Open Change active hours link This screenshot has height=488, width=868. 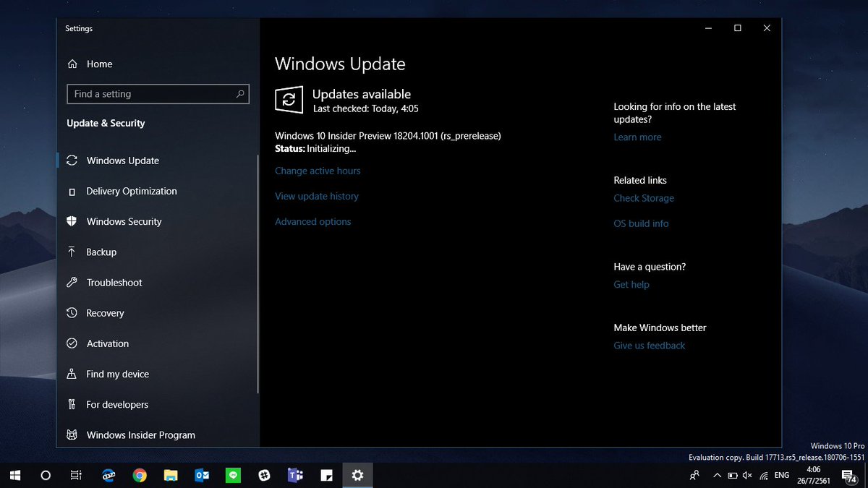318,171
